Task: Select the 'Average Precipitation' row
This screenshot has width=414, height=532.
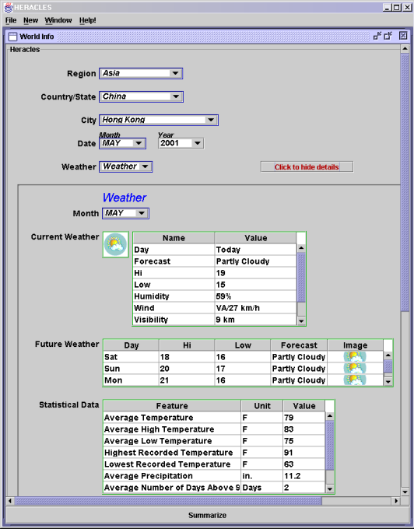Action: click(214, 476)
